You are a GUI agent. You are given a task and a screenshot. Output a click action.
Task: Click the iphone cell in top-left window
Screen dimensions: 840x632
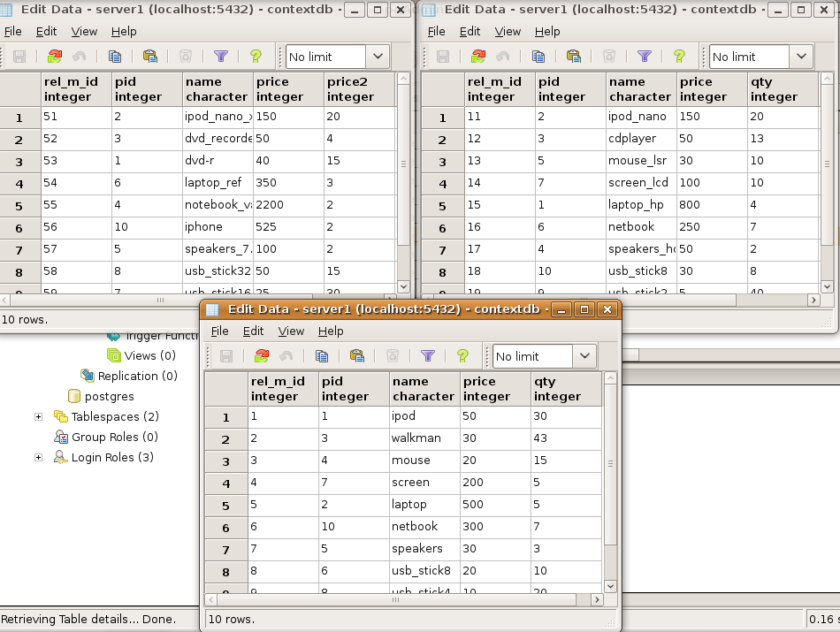(x=218, y=227)
